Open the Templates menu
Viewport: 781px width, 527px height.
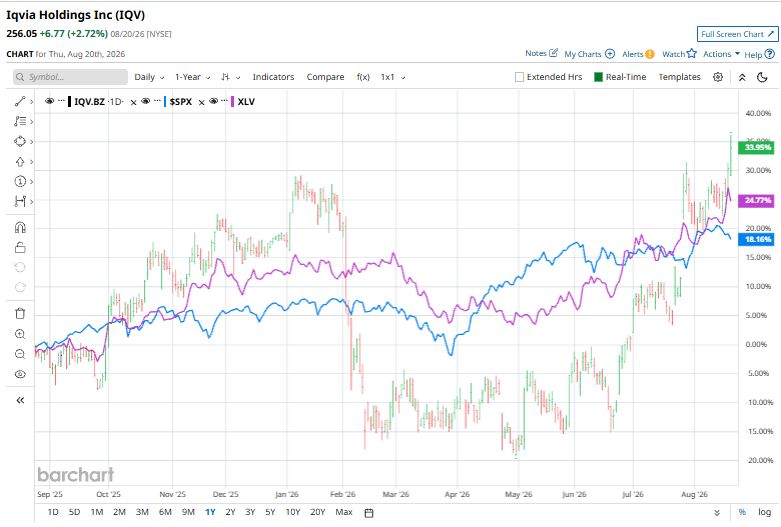[x=679, y=77]
